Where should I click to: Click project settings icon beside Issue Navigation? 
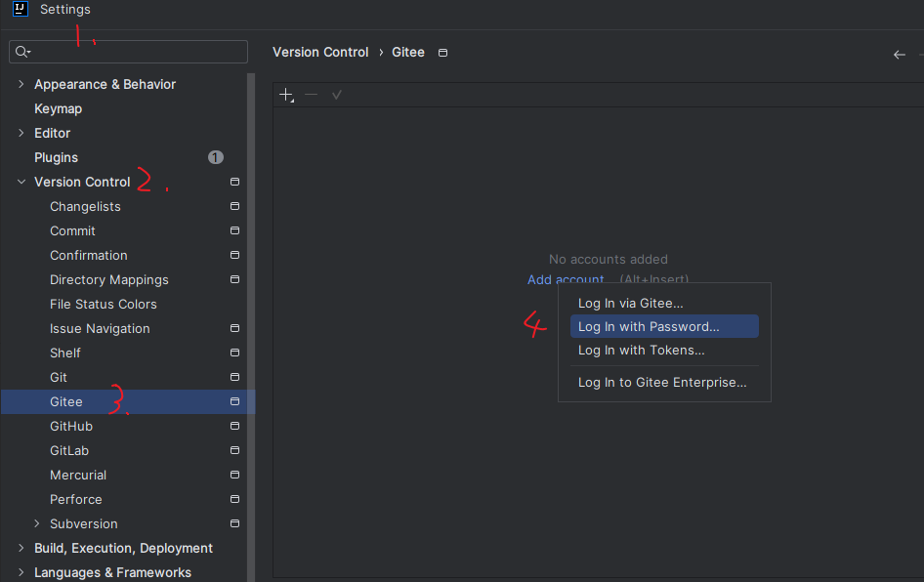coord(234,328)
